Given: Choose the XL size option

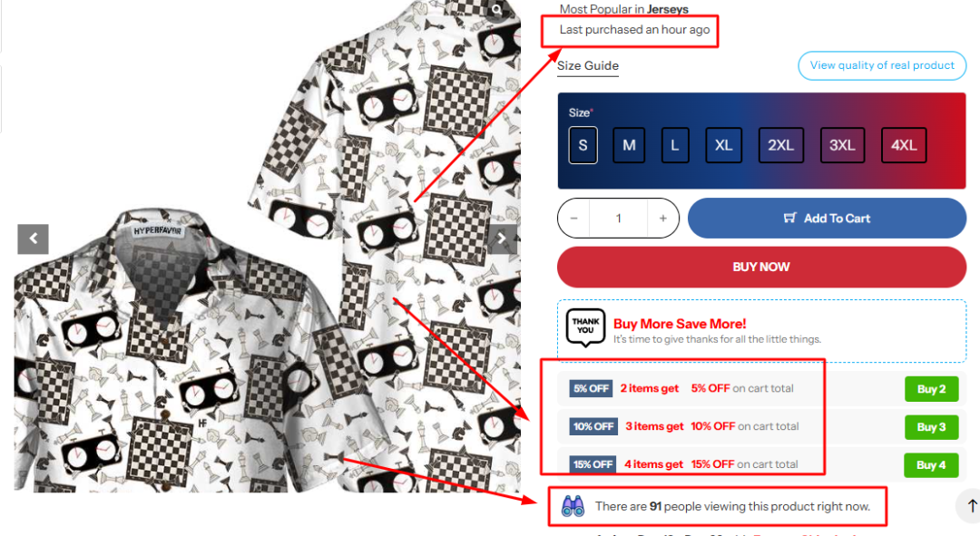Looking at the screenshot, I should click(x=724, y=145).
